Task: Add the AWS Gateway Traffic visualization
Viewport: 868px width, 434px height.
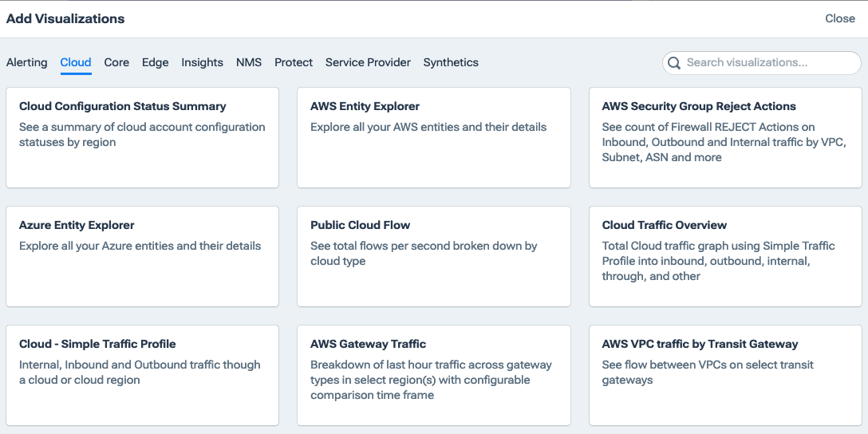Action: pyautogui.click(x=434, y=375)
